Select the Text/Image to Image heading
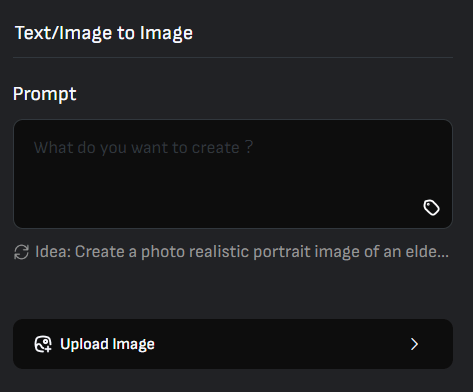Viewport: 473px width, 392px height. 104,33
